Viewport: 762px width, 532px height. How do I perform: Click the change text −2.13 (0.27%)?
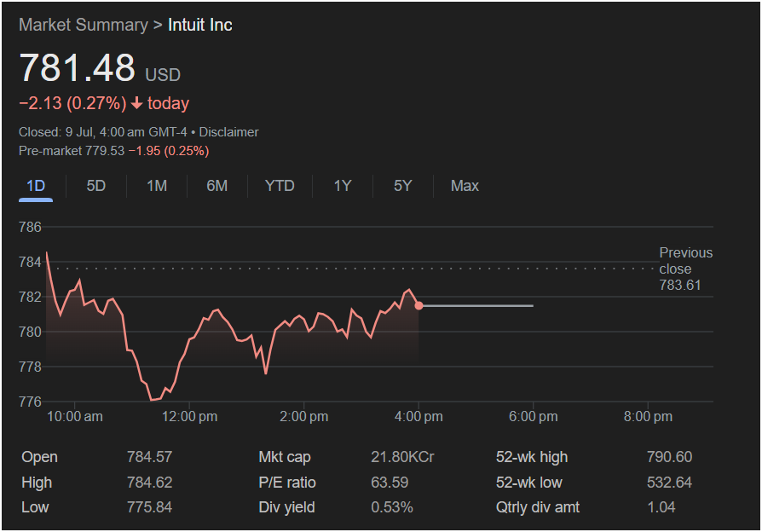click(72, 103)
